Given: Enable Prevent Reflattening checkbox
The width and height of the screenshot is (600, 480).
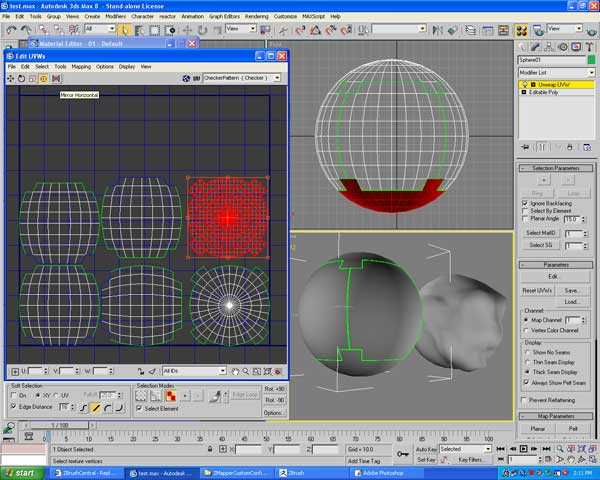Looking at the screenshot, I should click(x=524, y=400).
